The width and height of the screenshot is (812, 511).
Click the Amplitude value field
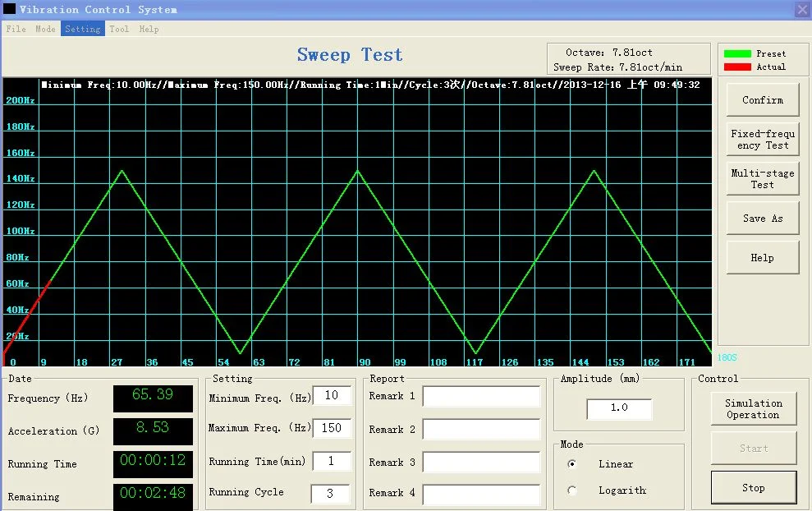click(619, 408)
